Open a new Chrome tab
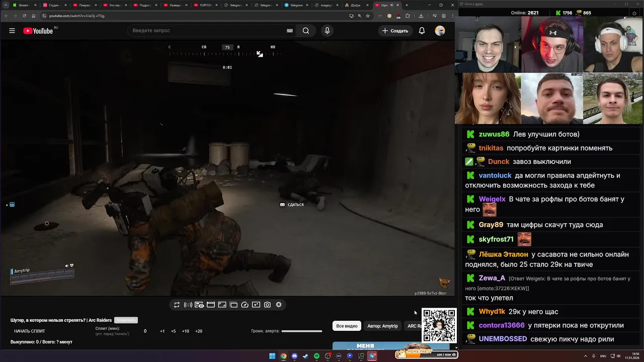 [407, 5]
